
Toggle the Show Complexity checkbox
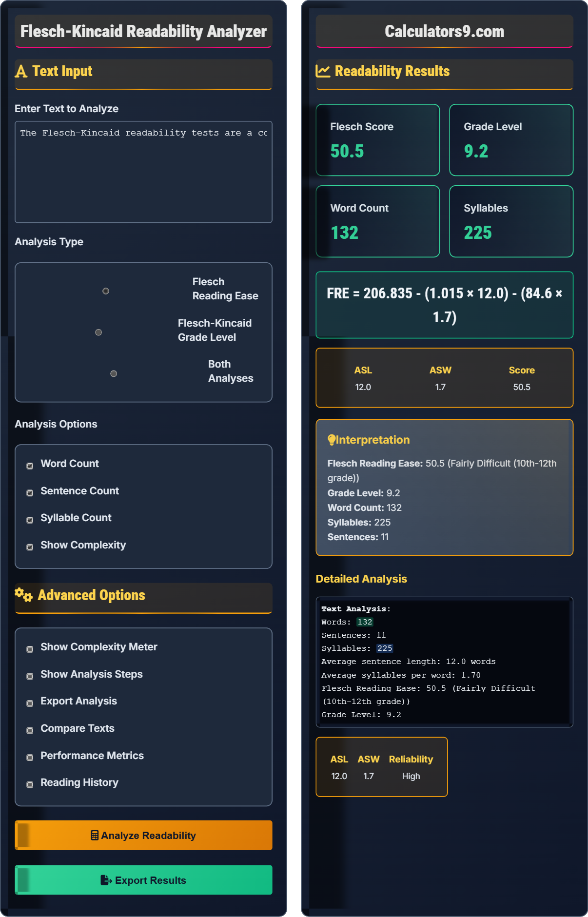(30, 547)
